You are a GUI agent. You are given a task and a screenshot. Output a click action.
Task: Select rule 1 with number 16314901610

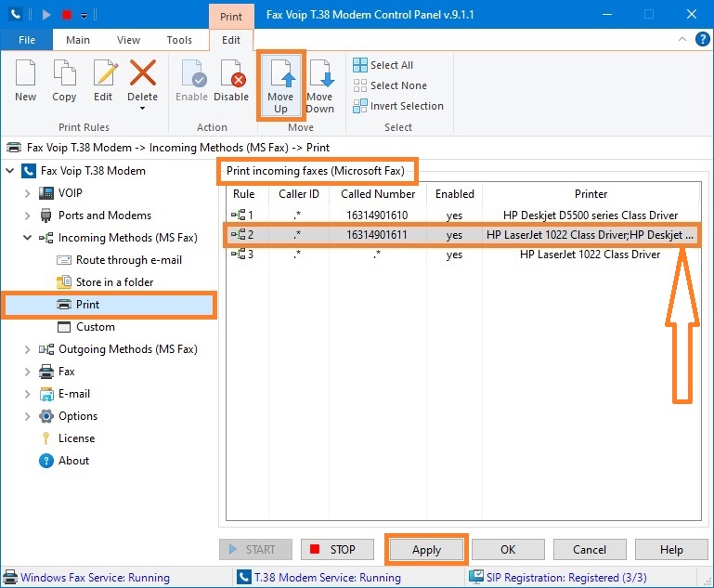(463, 215)
